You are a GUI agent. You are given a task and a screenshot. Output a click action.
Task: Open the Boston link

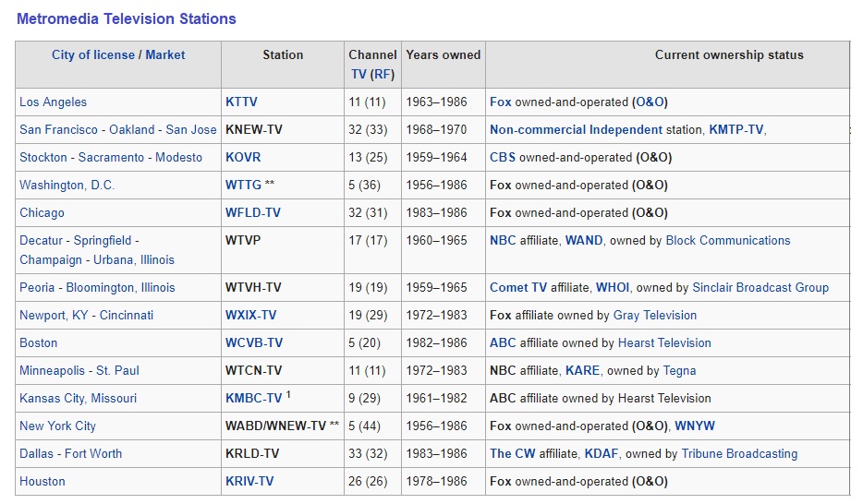click(x=38, y=343)
